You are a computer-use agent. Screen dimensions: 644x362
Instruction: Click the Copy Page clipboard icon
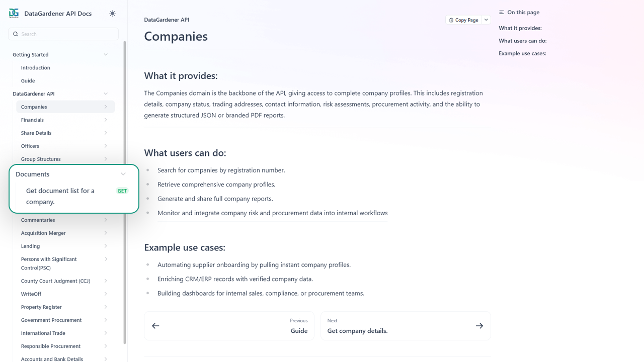(451, 20)
